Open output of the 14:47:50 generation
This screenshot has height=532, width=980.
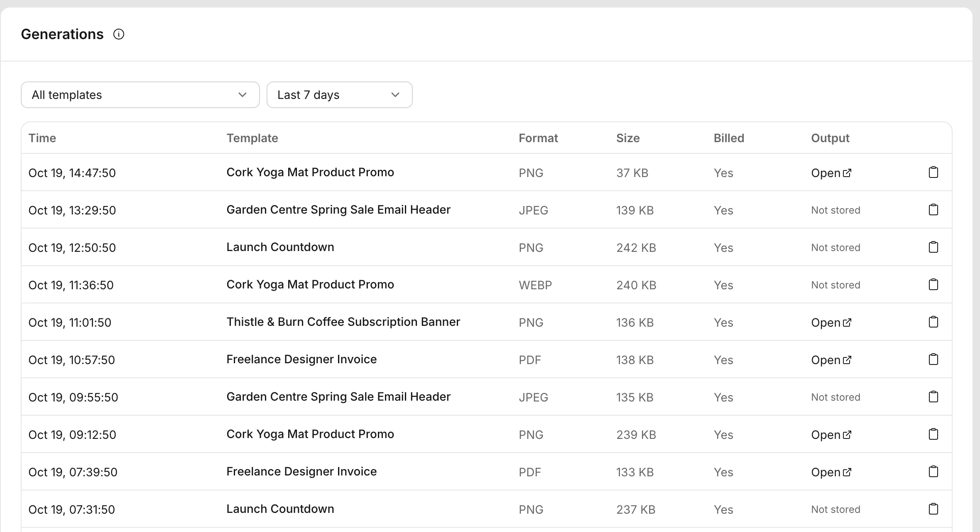pyautogui.click(x=831, y=173)
